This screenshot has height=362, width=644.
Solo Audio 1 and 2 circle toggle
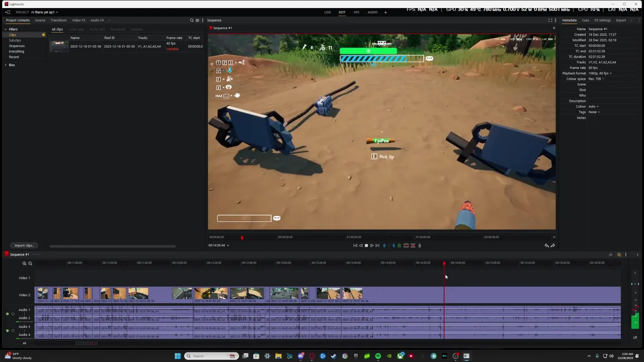13,314
